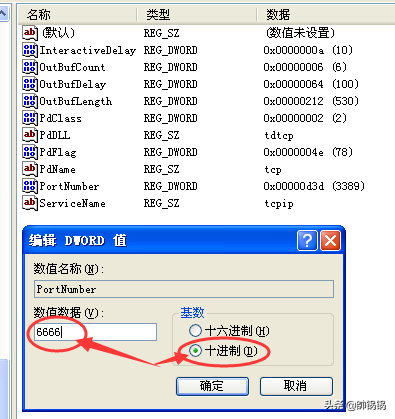Click data value tcpip
395x419 pixels.
tap(279, 203)
